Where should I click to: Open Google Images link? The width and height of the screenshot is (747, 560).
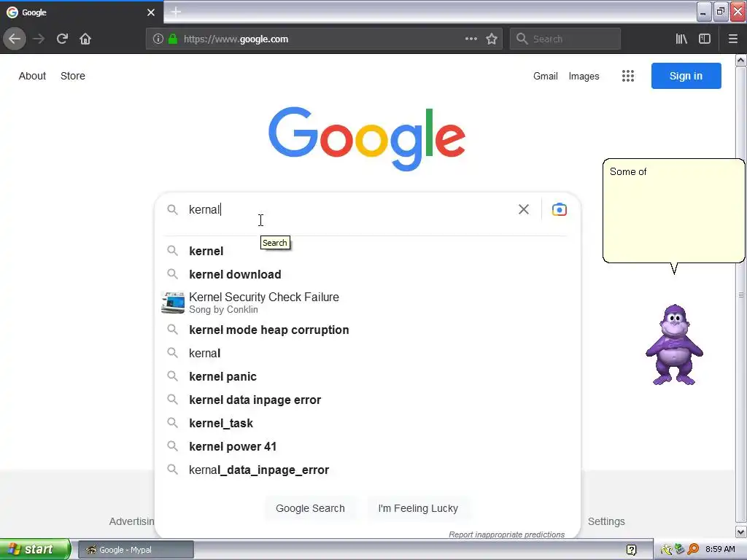click(x=584, y=76)
